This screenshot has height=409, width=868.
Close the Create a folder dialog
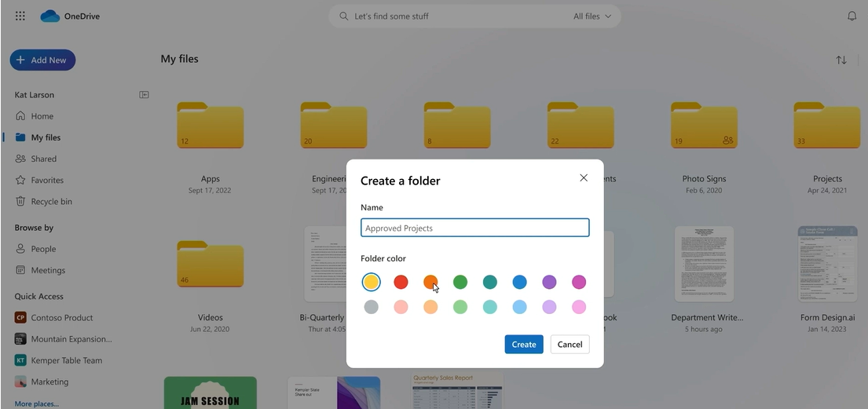click(584, 178)
